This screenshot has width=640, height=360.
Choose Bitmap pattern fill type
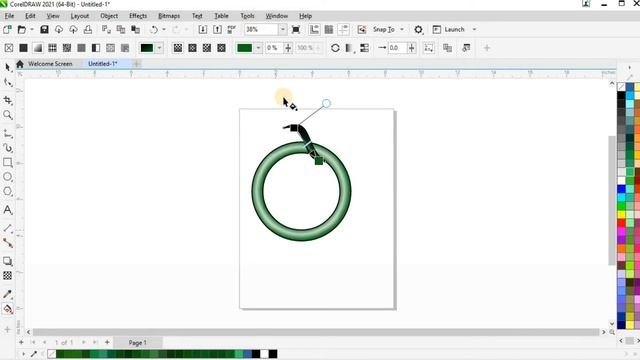coord(67,48)
